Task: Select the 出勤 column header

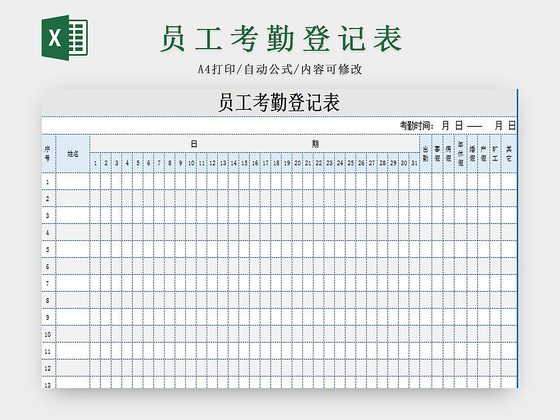Action: (425, 154)
